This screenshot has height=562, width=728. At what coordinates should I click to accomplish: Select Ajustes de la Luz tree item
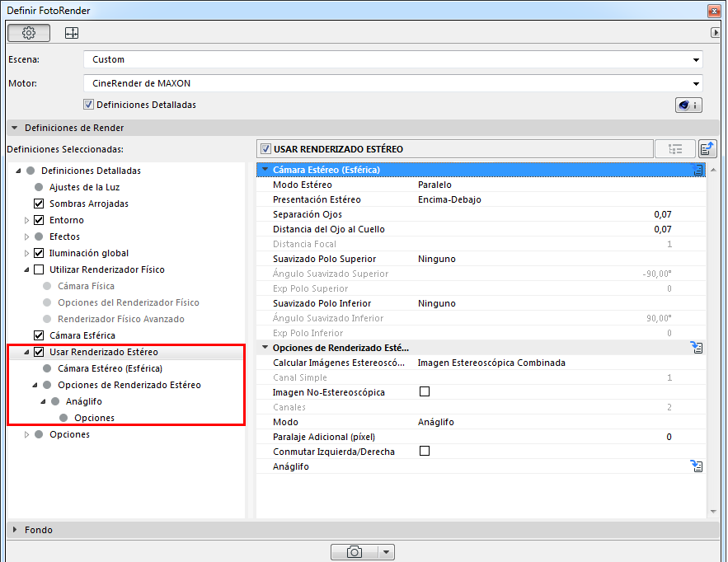[x=84, y=187]
